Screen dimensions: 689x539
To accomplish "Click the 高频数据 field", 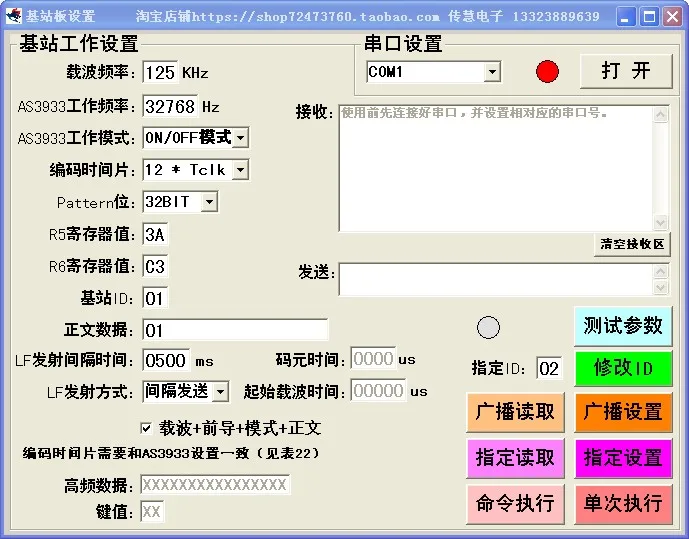I will pos(215,485).
